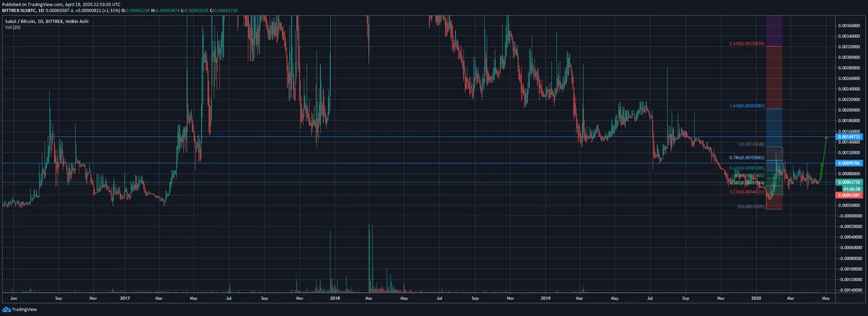Click the 2019 label on time axis

click(546, 298)
